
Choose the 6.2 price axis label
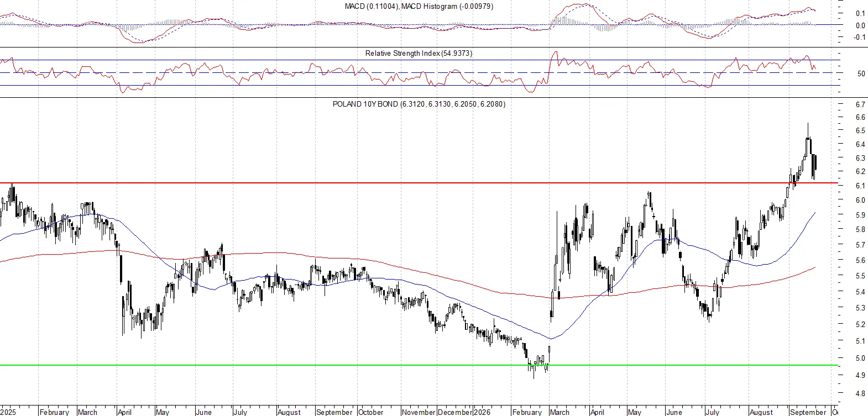click(860, 172)
